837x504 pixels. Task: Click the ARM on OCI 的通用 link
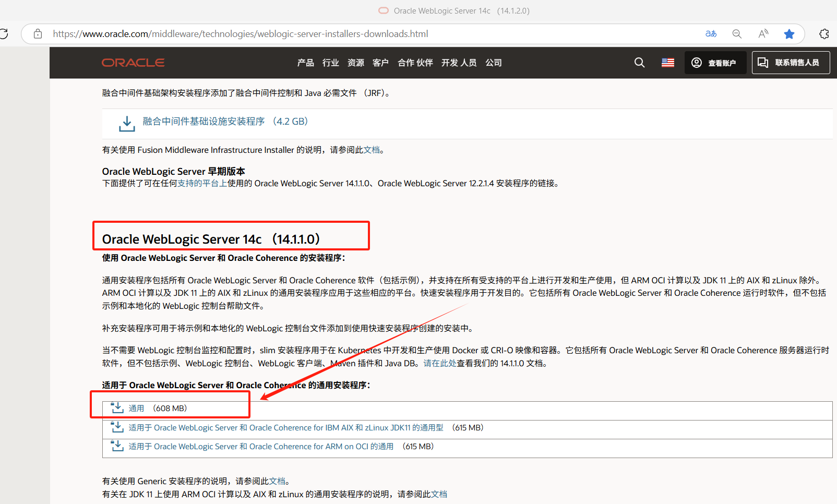coord(261,446)
